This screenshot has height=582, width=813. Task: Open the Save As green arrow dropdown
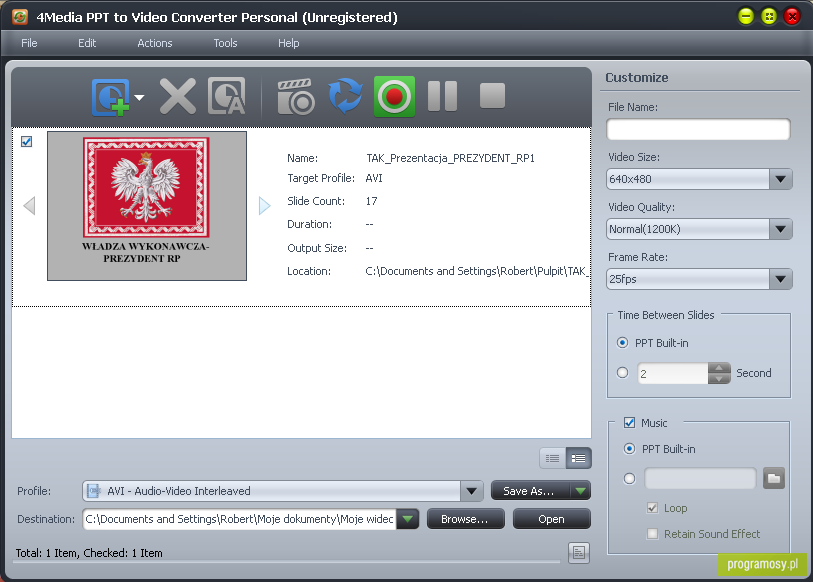coord(580,491)
